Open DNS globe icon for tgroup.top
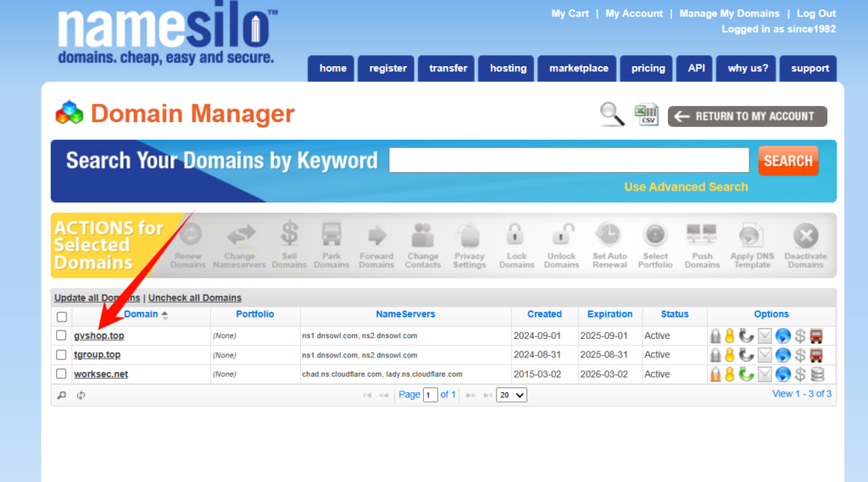The width and height of the screenshot is (868, 482). pos(782,355)
